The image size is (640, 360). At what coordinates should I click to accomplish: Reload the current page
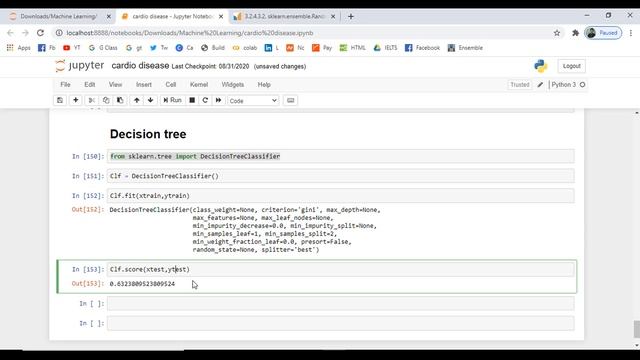tap(40, 33)
